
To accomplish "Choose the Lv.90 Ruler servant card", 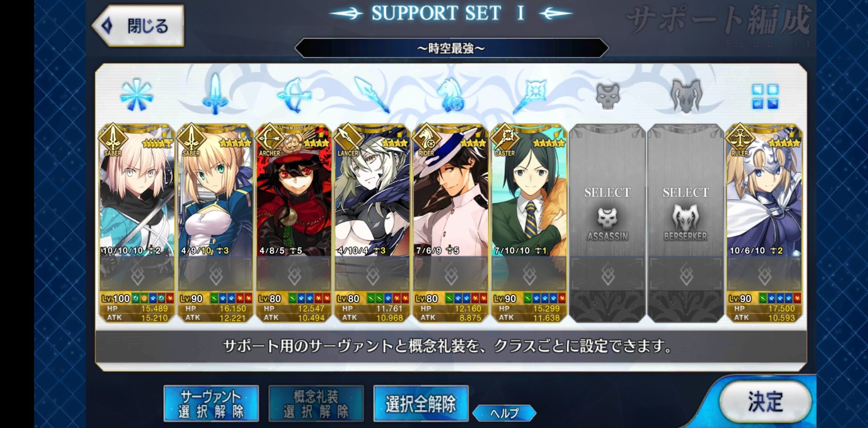I will click(764, 223).
